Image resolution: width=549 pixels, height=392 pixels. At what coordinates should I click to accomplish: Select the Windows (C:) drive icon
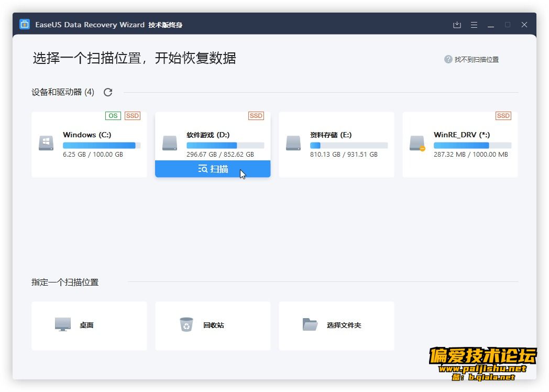(x=46, y=143)
